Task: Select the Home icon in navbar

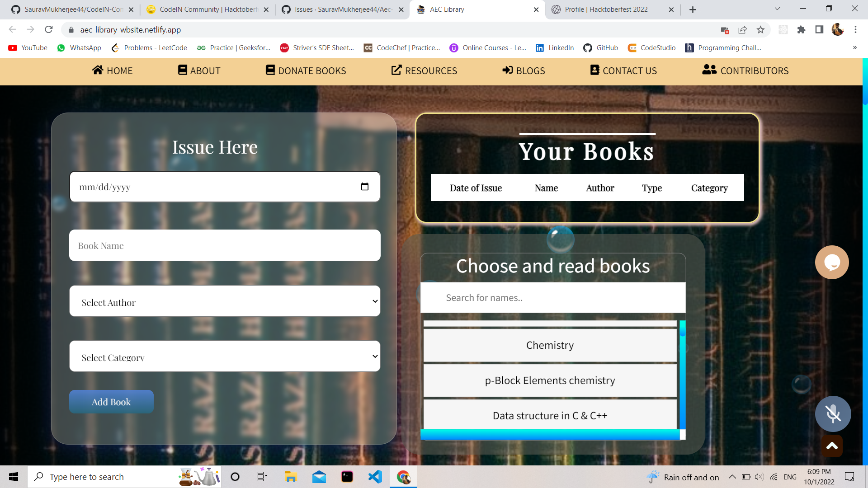Action: [x=98, y=70]
